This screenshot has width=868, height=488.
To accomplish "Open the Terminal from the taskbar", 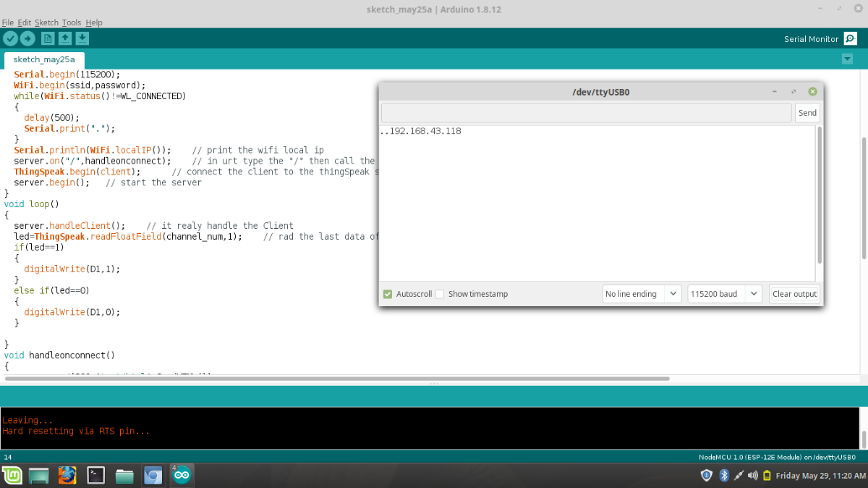I will click(95, 476).
